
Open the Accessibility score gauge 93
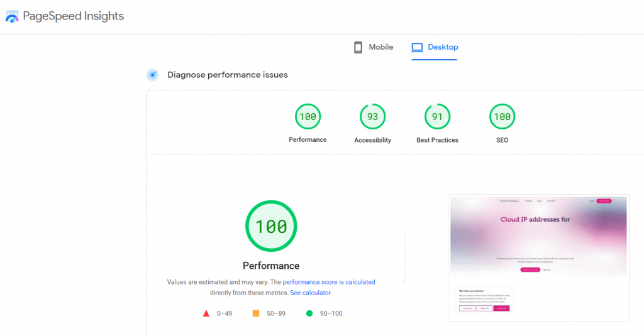point(372,117)
